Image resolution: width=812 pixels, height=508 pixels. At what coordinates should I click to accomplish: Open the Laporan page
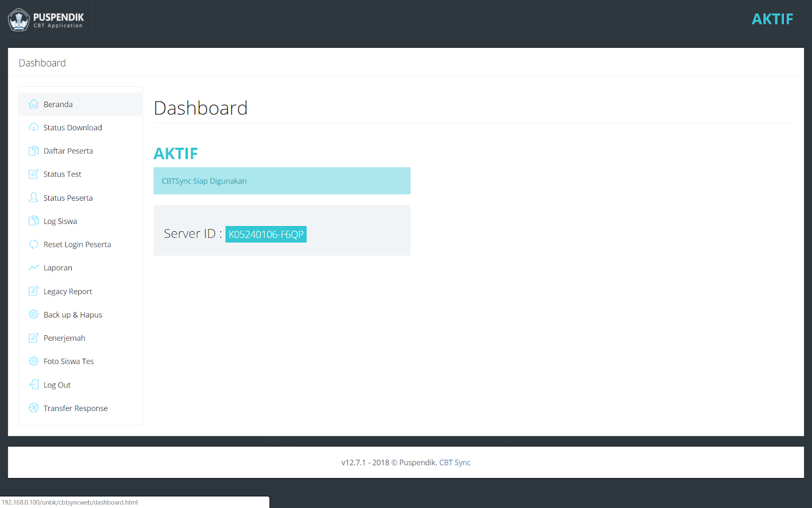(81, 268)
